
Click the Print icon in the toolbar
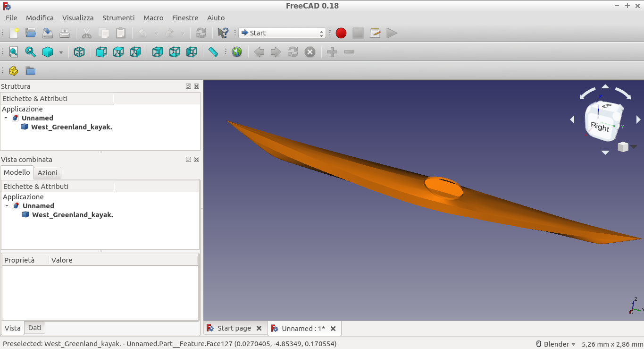(65, 33)
